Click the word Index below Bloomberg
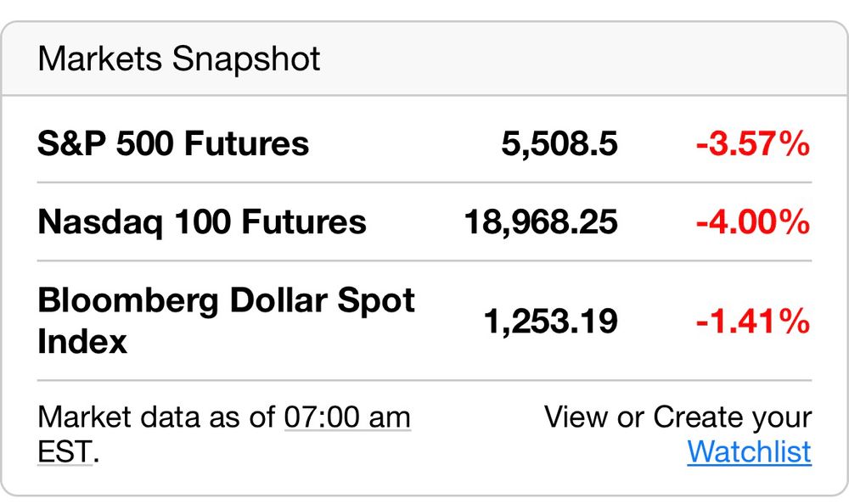This screenshot has height=504, width=849. 82,342
